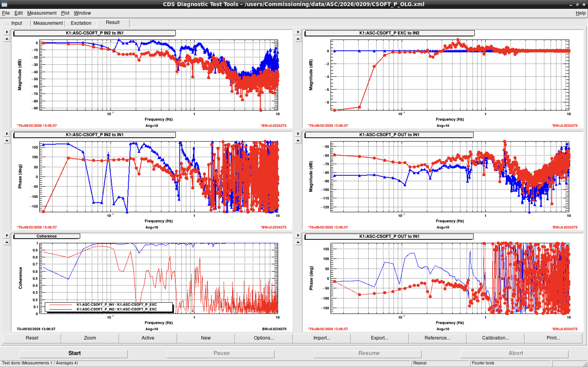Switch to the Excitation tab
Viewport: 588px width, 367px height.
click(81, 23)
